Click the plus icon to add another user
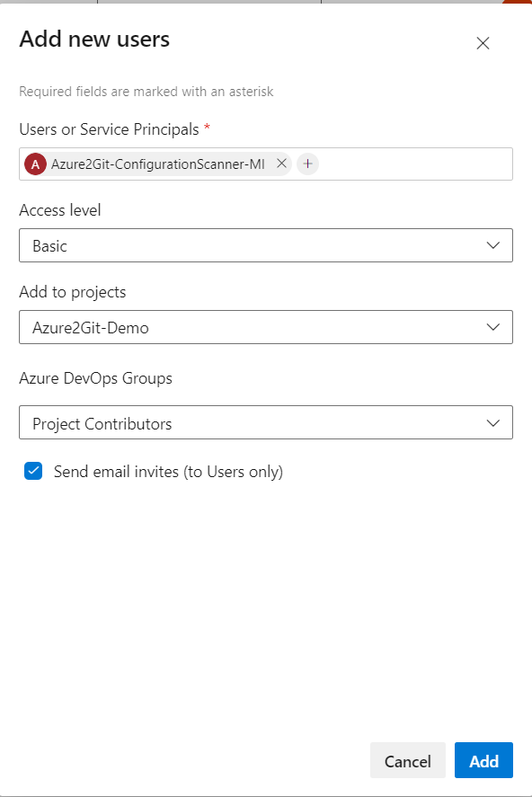This screenshot has height=797, width=532. point(307,164)
